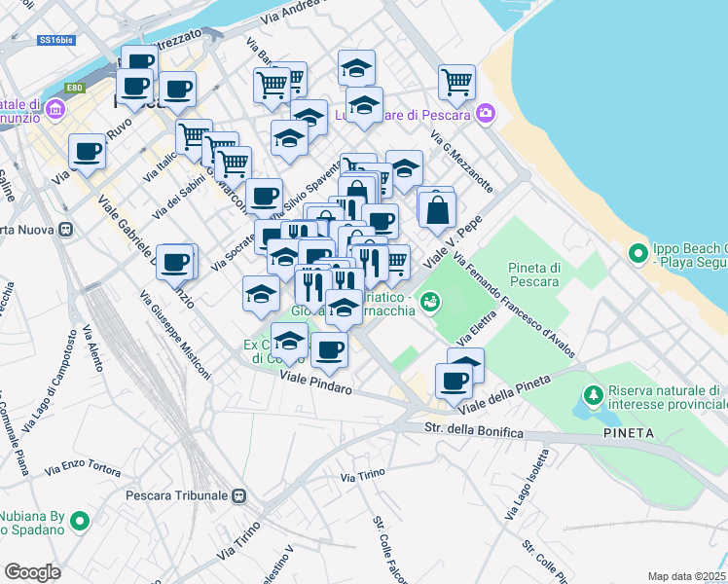Viewport: 728px width, 584px height.
Task: Click the shopping cart marker near the beach
Action: coord(456,84)
